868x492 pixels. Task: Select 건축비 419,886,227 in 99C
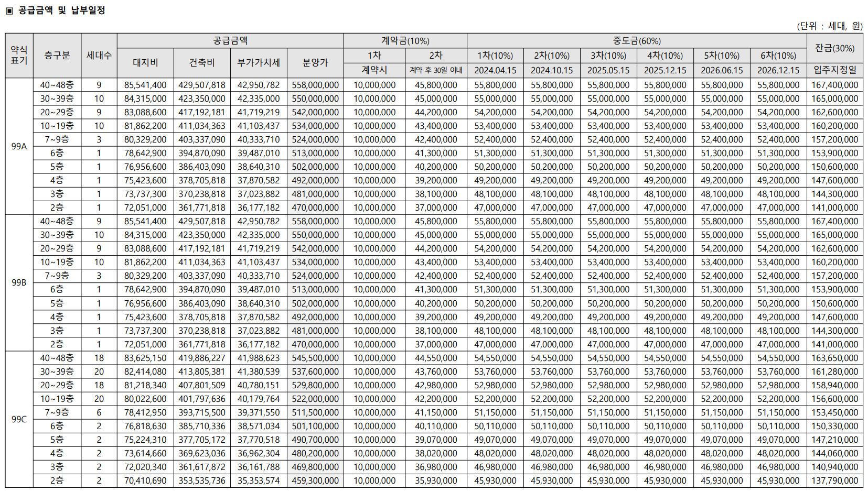[202, 358]
